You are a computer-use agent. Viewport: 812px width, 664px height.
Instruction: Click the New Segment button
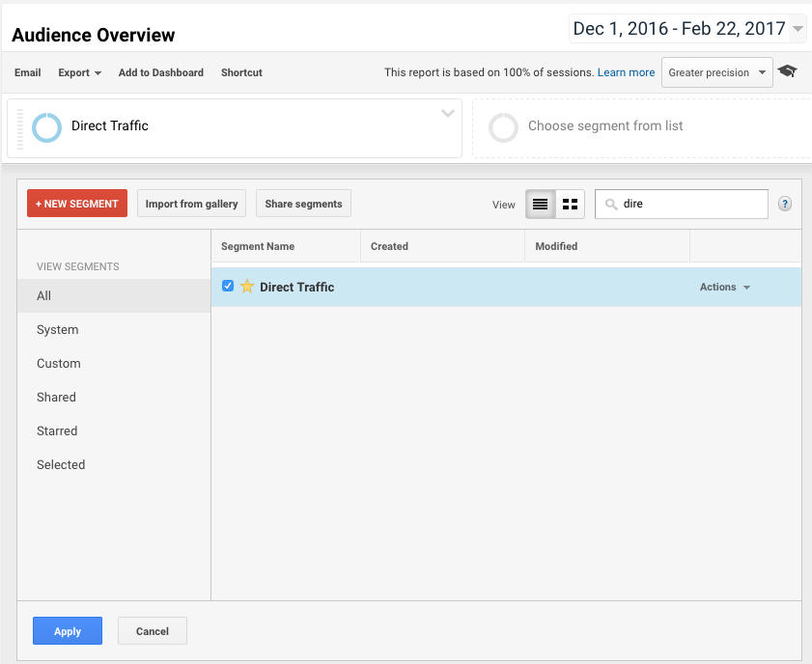(77, 204)
